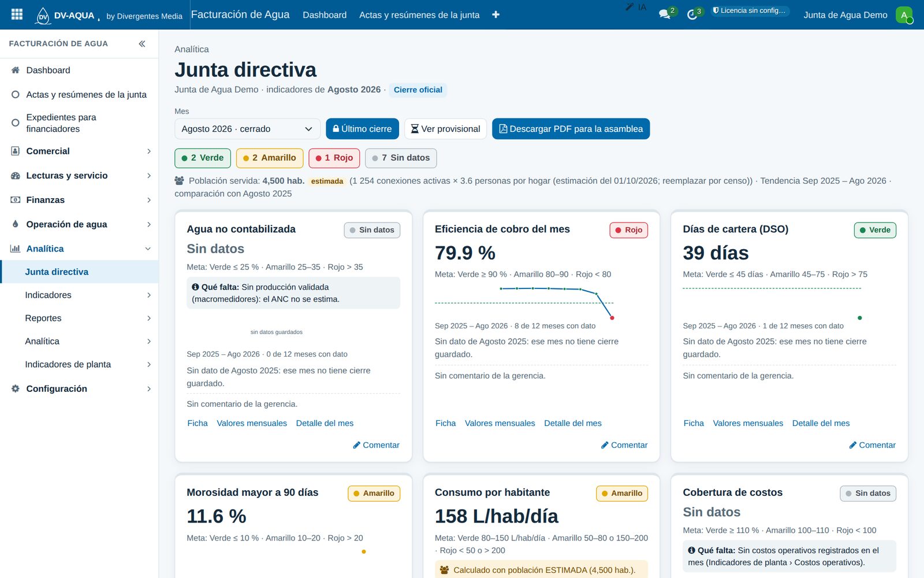This screenshot has width=924, height=578.
Task: Toggle the 1 Rojo status filter
Action: click(334, 158)
